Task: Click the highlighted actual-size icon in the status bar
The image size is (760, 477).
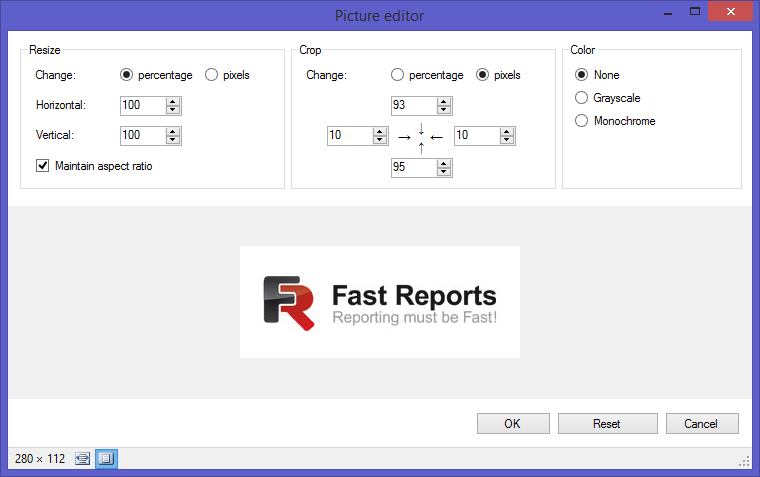Action: 106,459
